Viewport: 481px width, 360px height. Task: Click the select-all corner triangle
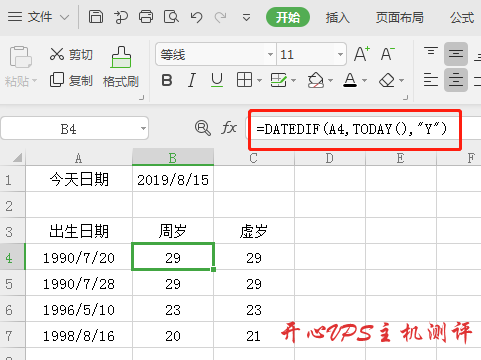coord(17,158)
